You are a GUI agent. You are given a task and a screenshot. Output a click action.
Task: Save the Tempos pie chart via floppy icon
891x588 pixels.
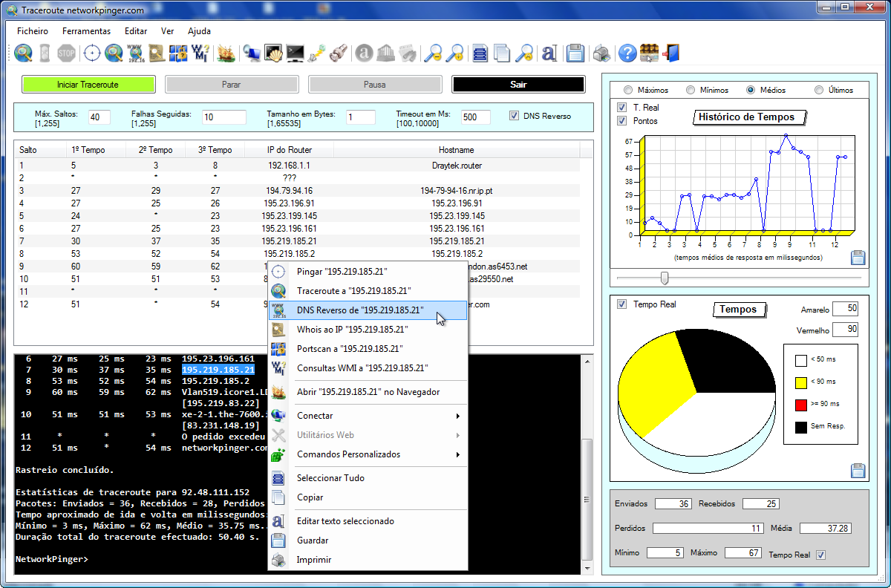858,470
